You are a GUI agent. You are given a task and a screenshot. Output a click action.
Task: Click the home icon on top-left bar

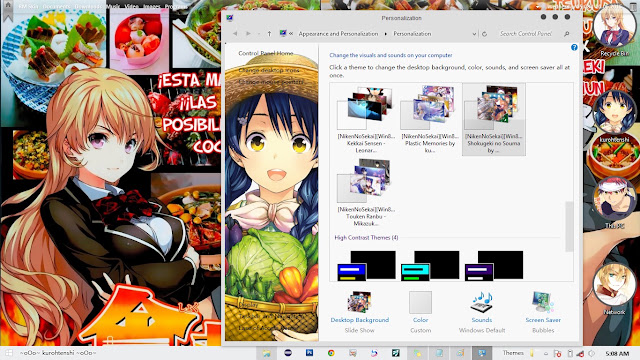pyautogui.click(x=8, y=6)
